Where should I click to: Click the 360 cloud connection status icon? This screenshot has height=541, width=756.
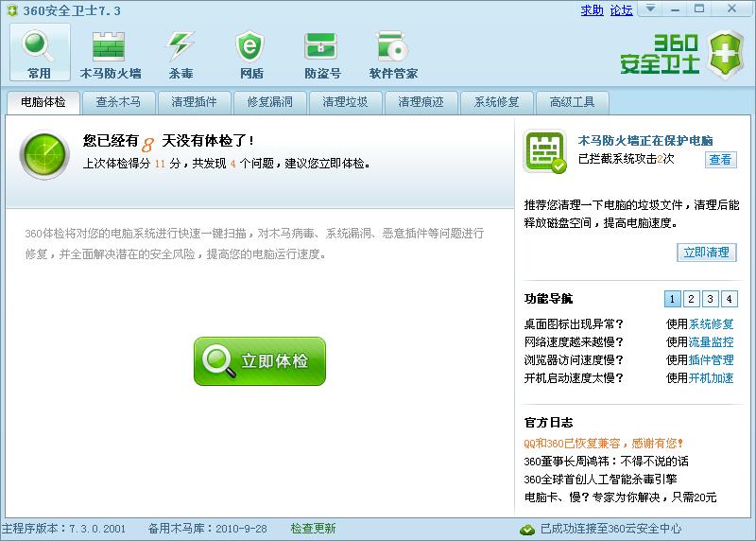[527, 530]
